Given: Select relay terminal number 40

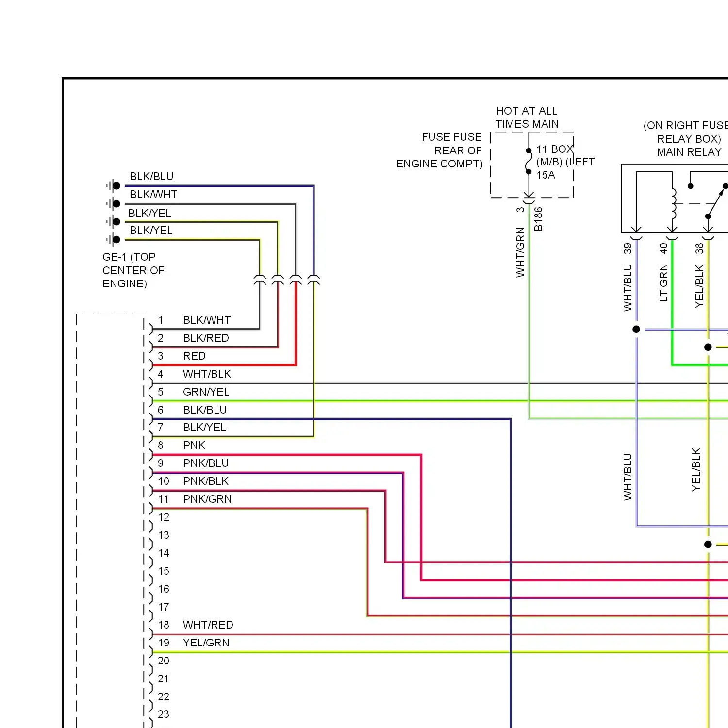Looking at the screenshot, I should coord(663,248).
